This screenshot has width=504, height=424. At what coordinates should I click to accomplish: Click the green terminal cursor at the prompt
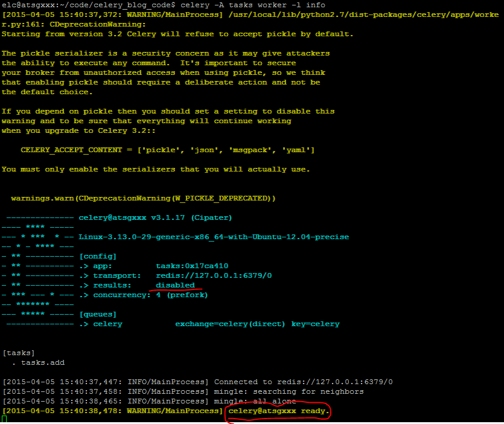4,419
